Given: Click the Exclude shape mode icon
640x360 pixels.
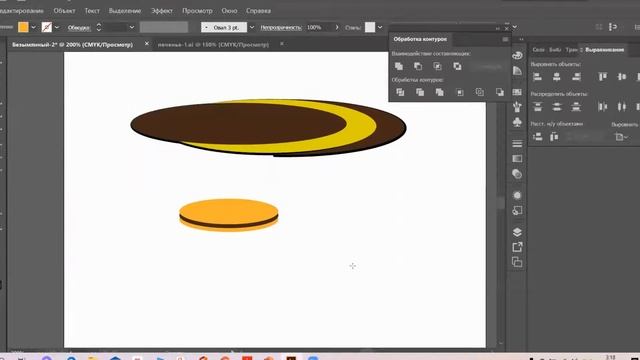Looking at the screenshot, I should pos(457,66).
